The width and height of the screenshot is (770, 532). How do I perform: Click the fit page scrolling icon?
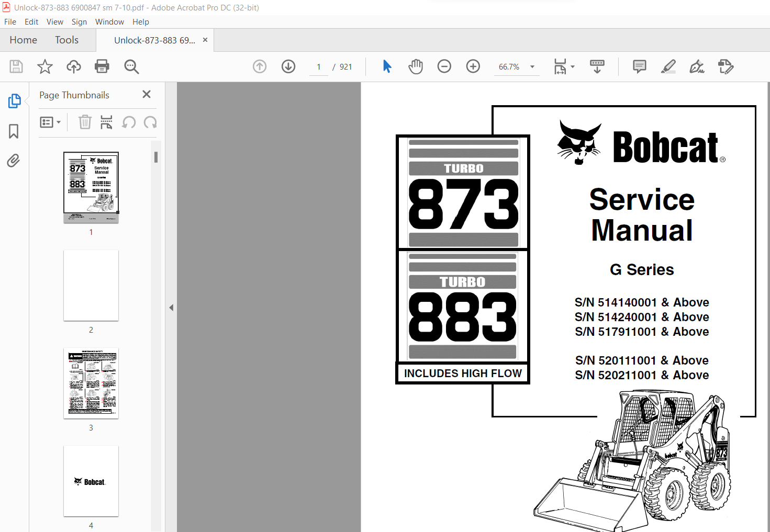click(x=560, y=66)
